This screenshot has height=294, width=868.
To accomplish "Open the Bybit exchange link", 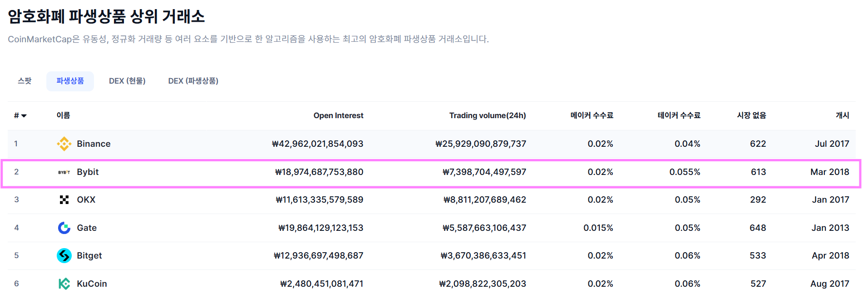I will coord(88,172).
